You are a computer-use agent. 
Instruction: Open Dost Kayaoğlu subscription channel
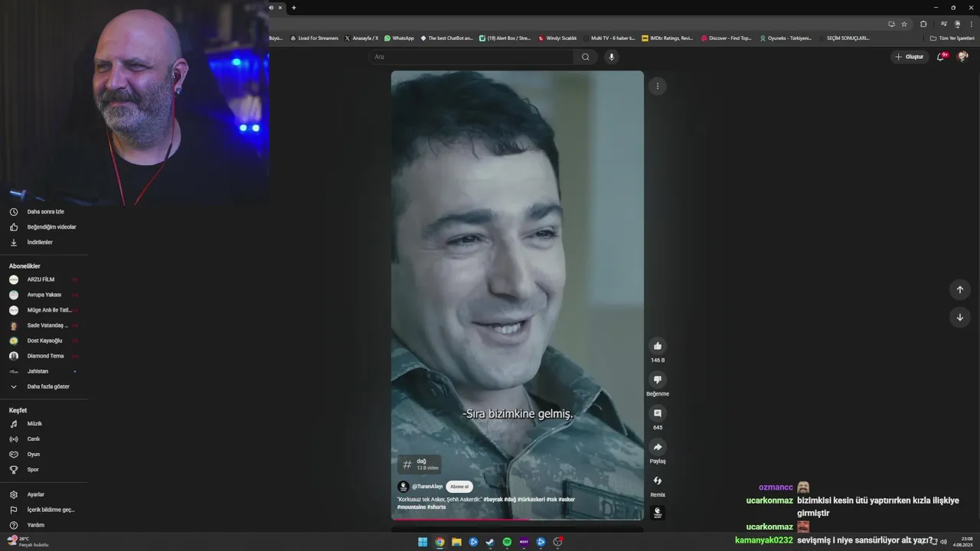(44, 341)
